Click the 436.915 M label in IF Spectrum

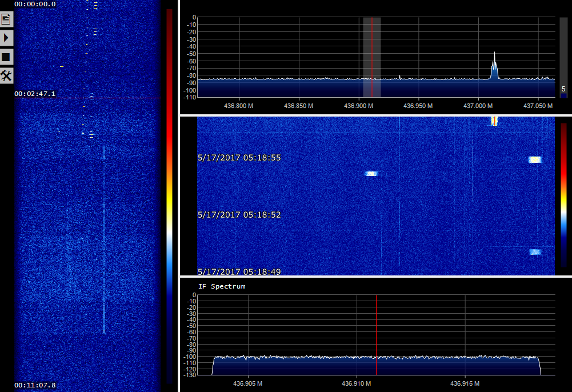[465, 383]
